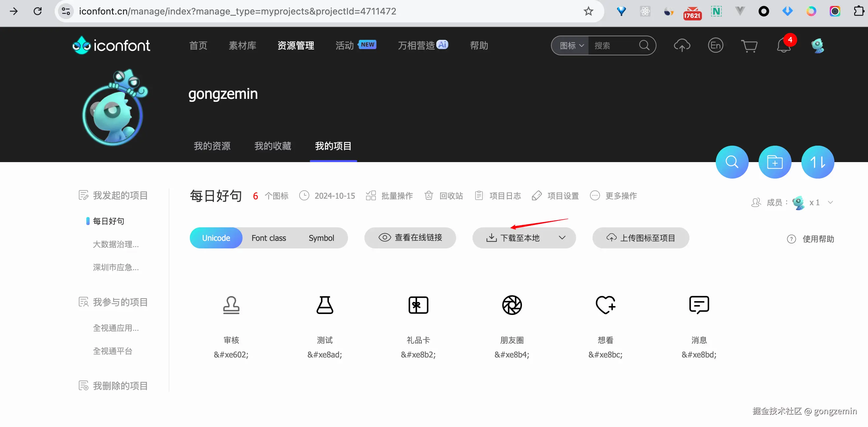The height and width of the screenshot is (427, 868).
Task: Click the cloud upload icon in header
Action: 682,46
